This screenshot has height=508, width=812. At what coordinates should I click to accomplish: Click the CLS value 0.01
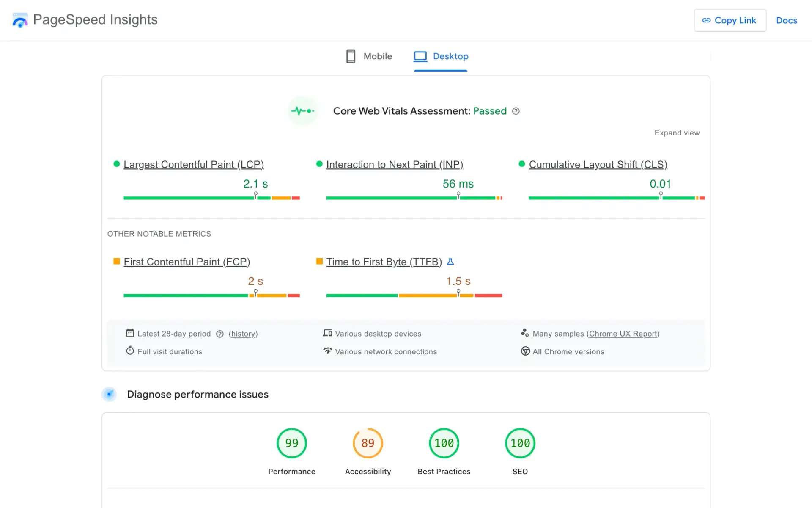pos(661,184)
